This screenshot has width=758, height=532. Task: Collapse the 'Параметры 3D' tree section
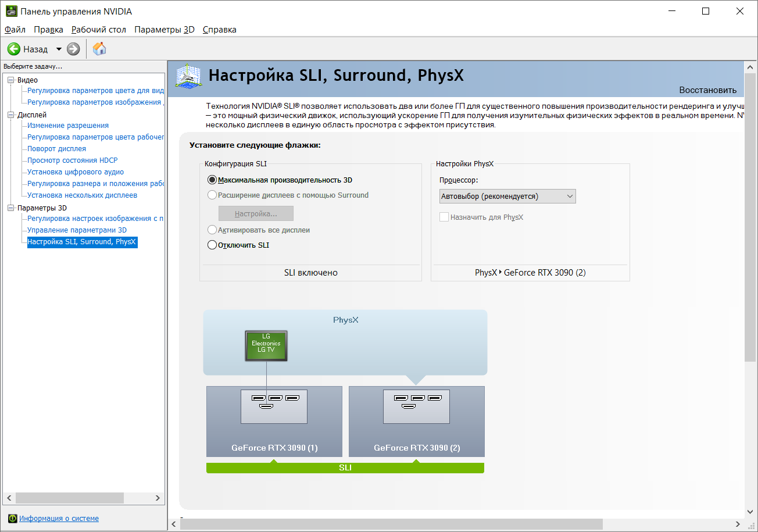11,208
